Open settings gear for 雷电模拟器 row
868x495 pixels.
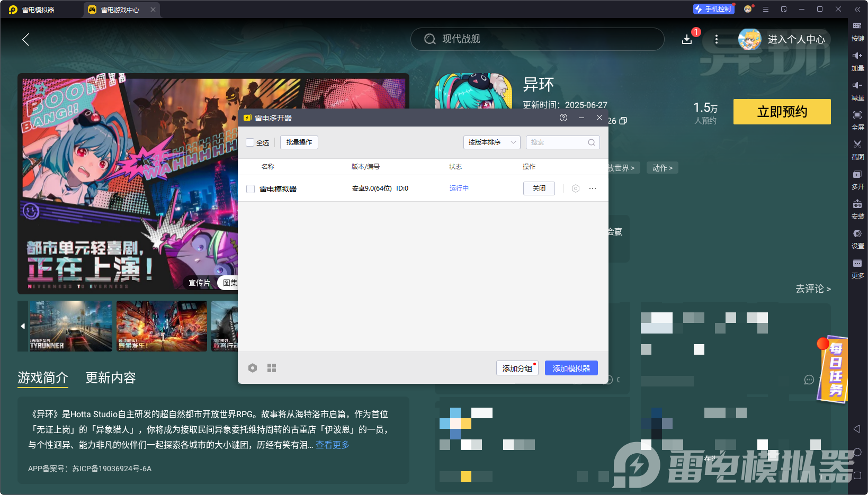pyautogui.click(x=576, y=188)
